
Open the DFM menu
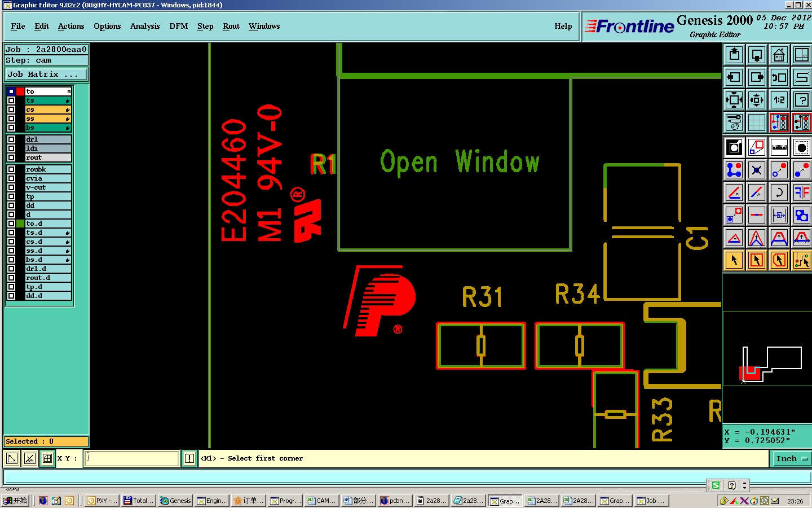(179, 26)
